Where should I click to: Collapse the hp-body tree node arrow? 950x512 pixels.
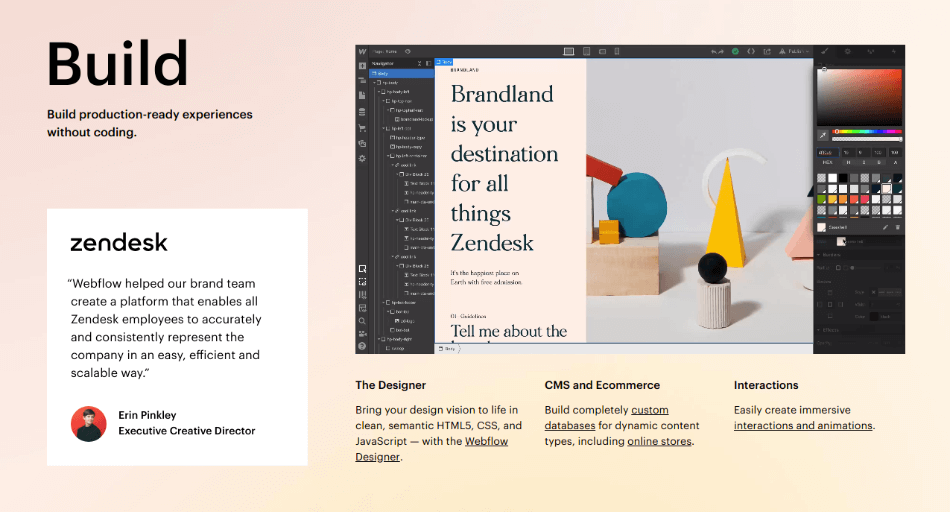(374, 82)
